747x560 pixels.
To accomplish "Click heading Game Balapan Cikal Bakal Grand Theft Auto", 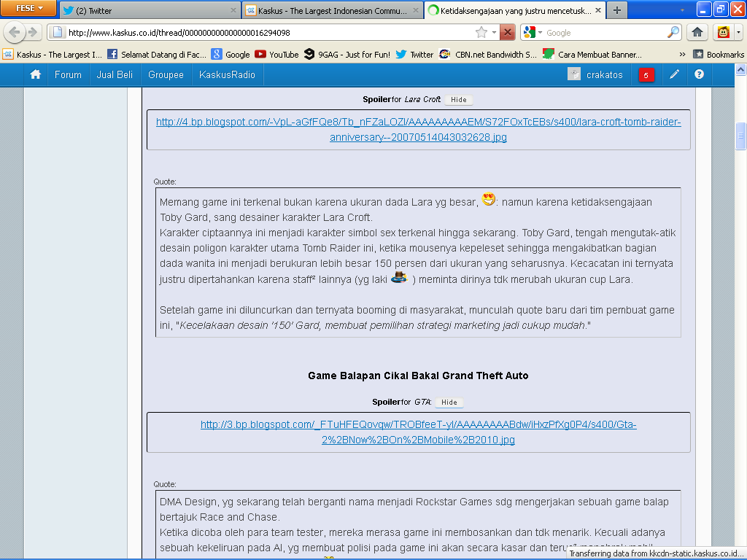I will (x=418, y=376).
